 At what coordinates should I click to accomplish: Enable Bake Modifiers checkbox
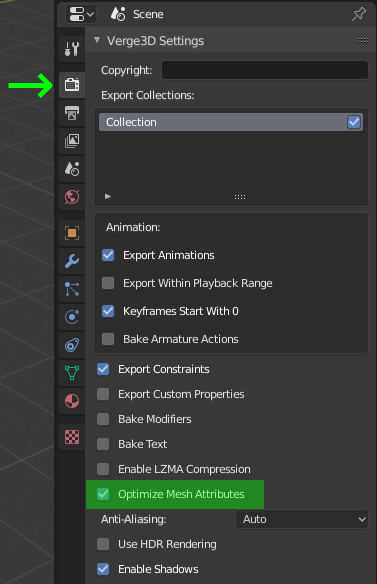(103, 419)
